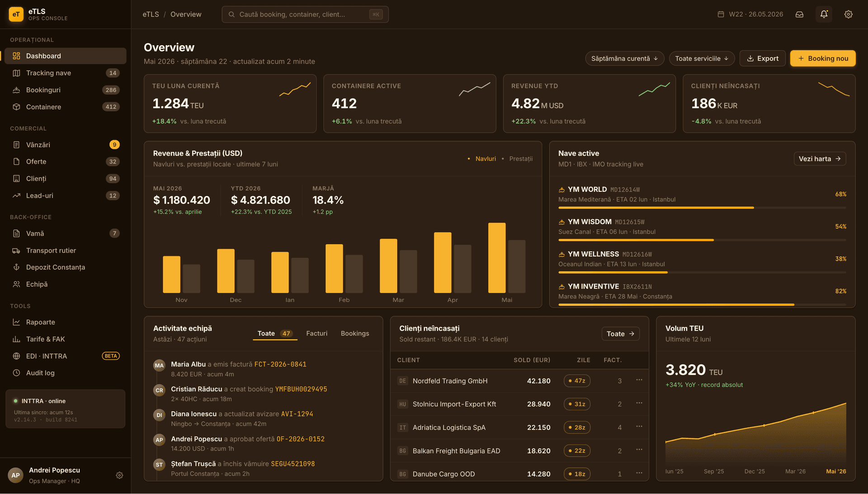The height and width of the screenshot is (494, 868).
Task: Open EDI · INTTRA globe icon
Action: click(16, 356)
